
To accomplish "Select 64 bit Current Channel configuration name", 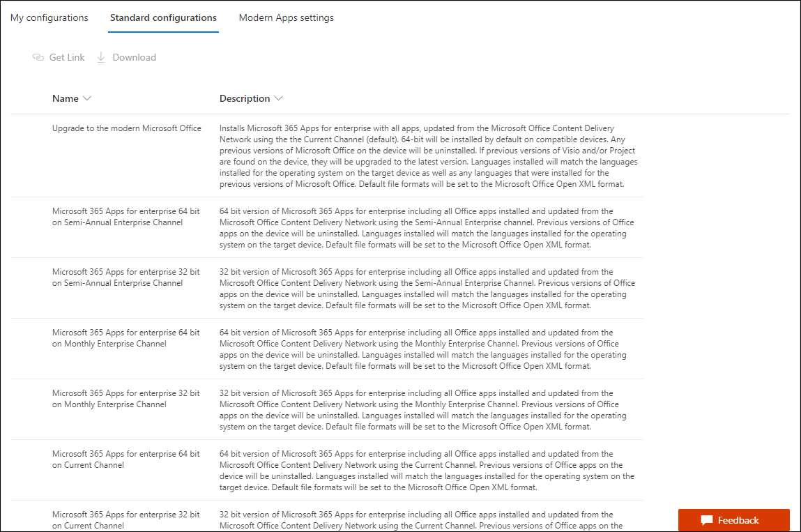I will pos(125,459).
